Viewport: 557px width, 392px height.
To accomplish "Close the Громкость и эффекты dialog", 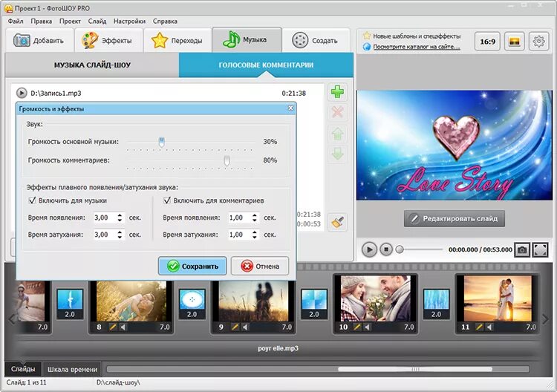I will tap(290, 108).
